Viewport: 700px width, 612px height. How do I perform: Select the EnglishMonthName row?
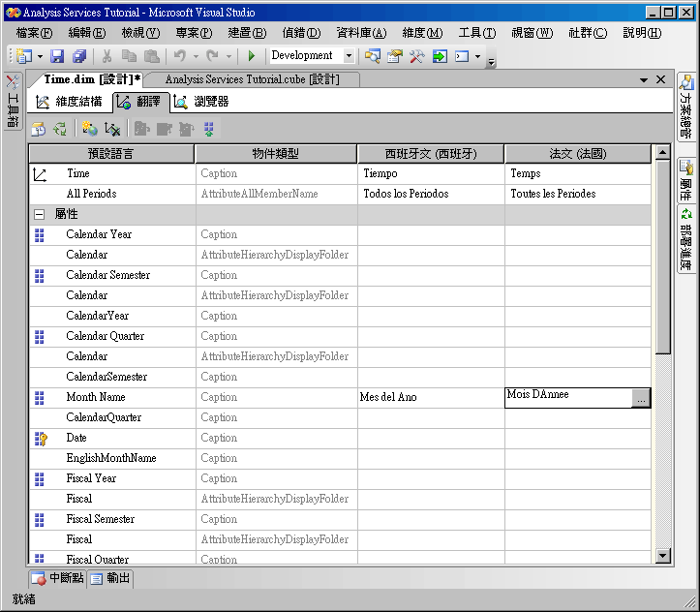pyautogui.click(x=340, y=459)
